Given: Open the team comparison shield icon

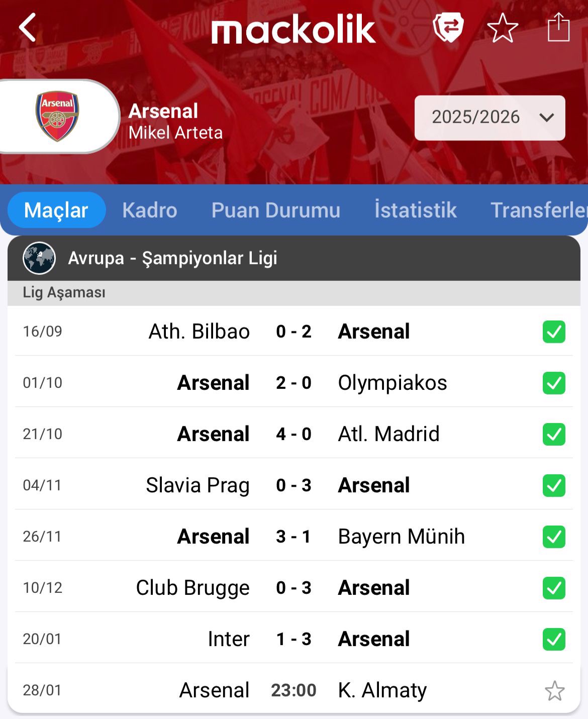Looking at the screenshot, I should tap(448, 28).
